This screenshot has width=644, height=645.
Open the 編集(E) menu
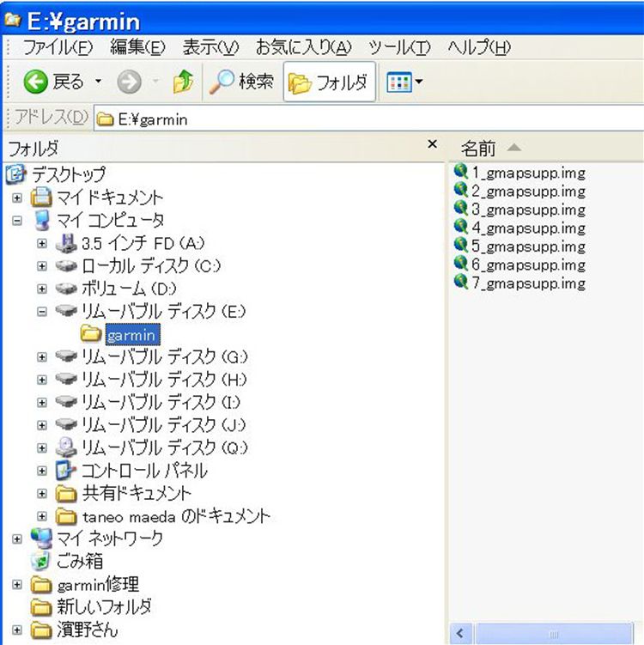tap(137, 47)
